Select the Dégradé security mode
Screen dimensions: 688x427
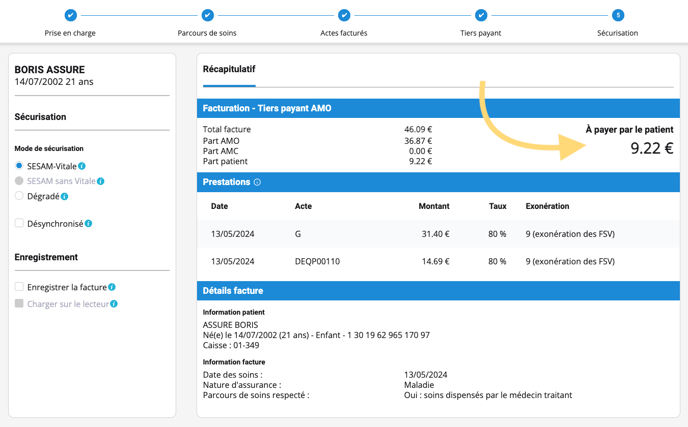(x=19, y=196)
